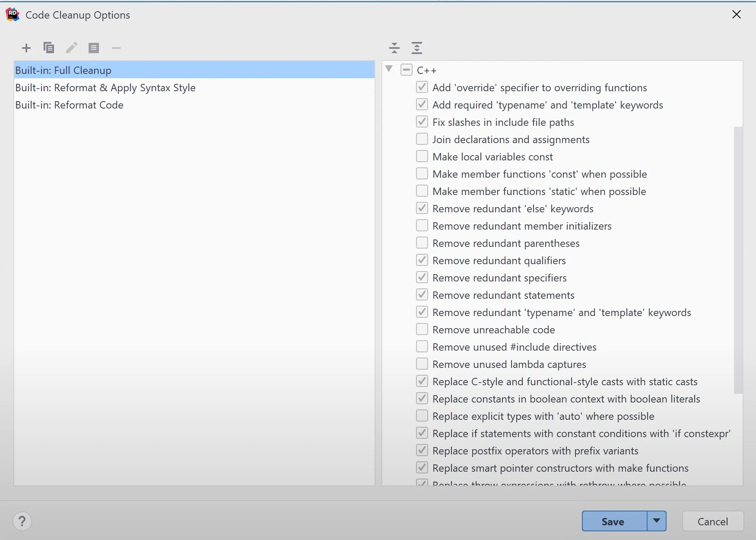Toggle Remove redundant qualifiers checkbox
Screen dimensions: 756x540
[x=422, y=260]
